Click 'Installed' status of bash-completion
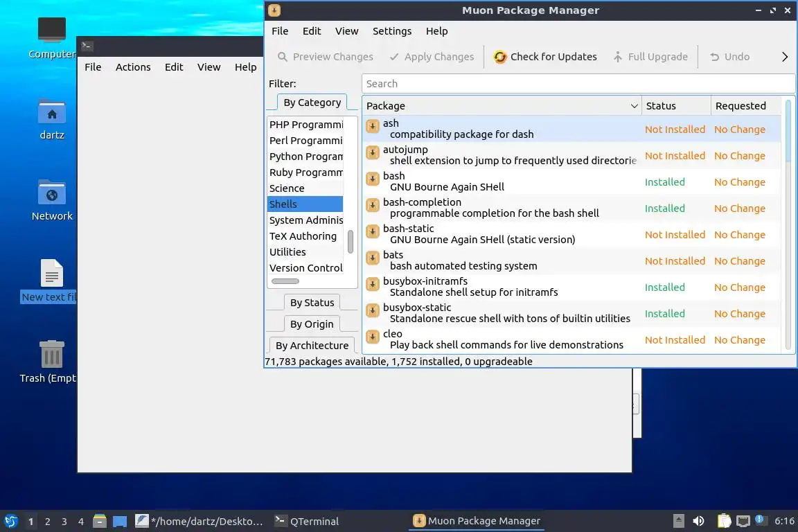 tap(665, 209)
